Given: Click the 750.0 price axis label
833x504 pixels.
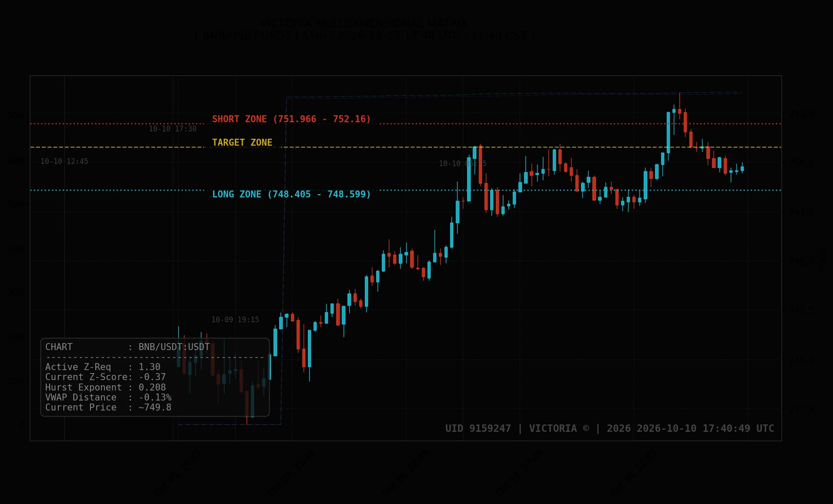Looking at the screenshot, I should coord(802,163).
